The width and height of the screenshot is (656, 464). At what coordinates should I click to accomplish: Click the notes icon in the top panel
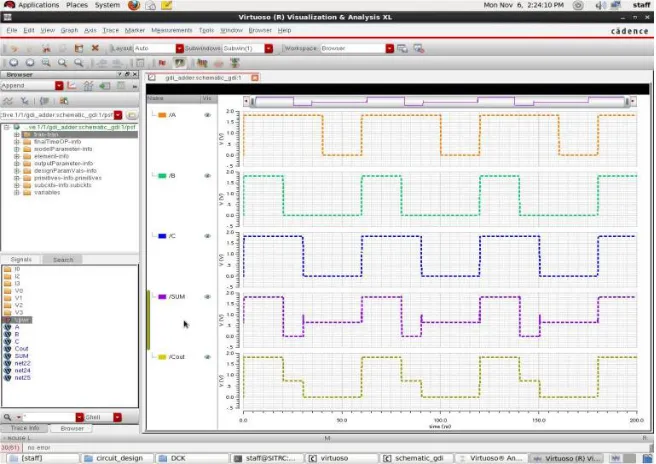pyautogui.click(x=167, y=5)
